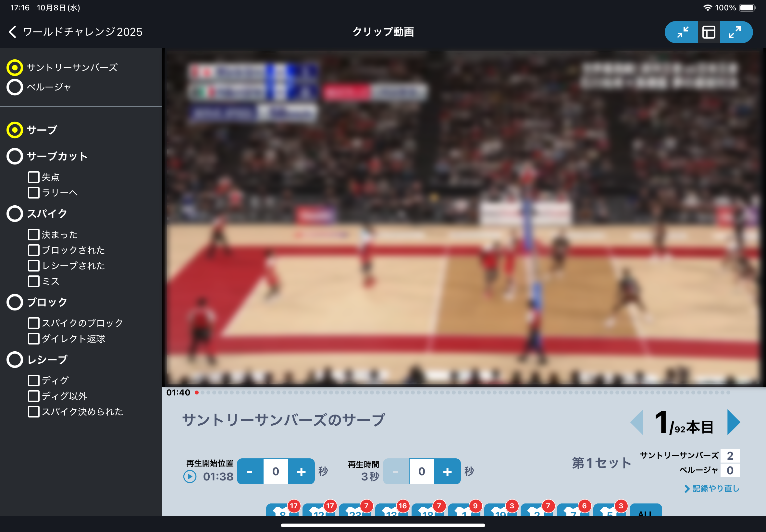
Task: Go to previous clip with left triangle
Action: [x=637, y=422]
